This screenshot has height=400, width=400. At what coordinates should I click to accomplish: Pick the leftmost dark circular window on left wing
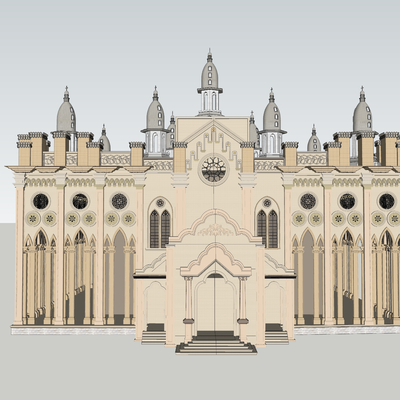[x=41, y=201]
